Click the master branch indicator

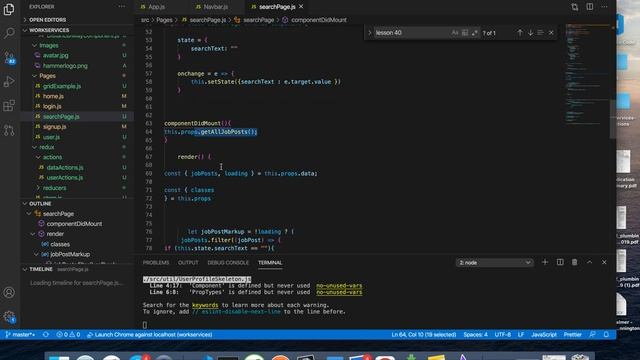[20, 335]
